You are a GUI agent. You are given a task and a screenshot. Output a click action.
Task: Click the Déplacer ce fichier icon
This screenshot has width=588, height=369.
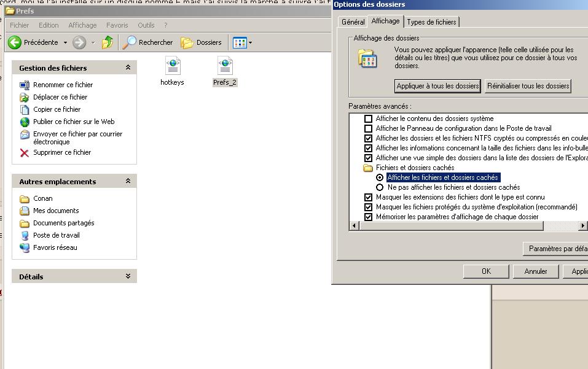[x=25, y=98]
